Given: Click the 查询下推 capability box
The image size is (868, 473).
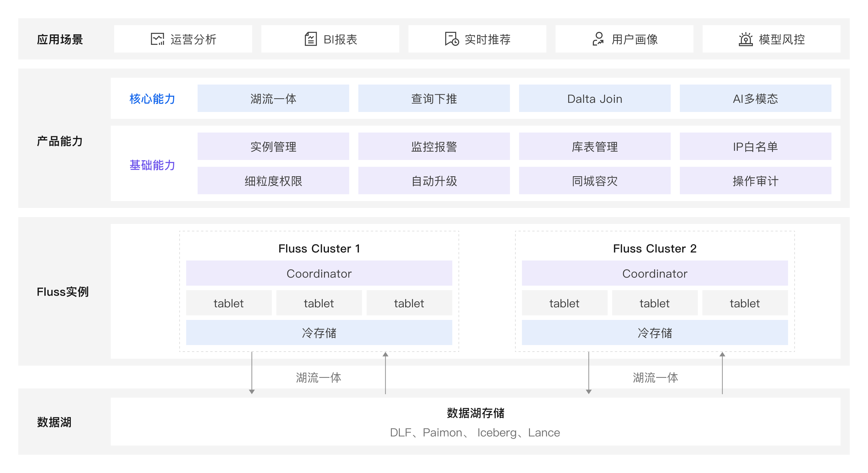Looking at the screenshot, I should (x=434, y=99).
